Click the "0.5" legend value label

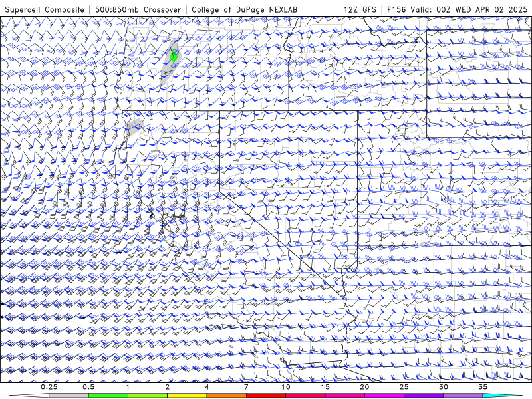click(88, 387)
